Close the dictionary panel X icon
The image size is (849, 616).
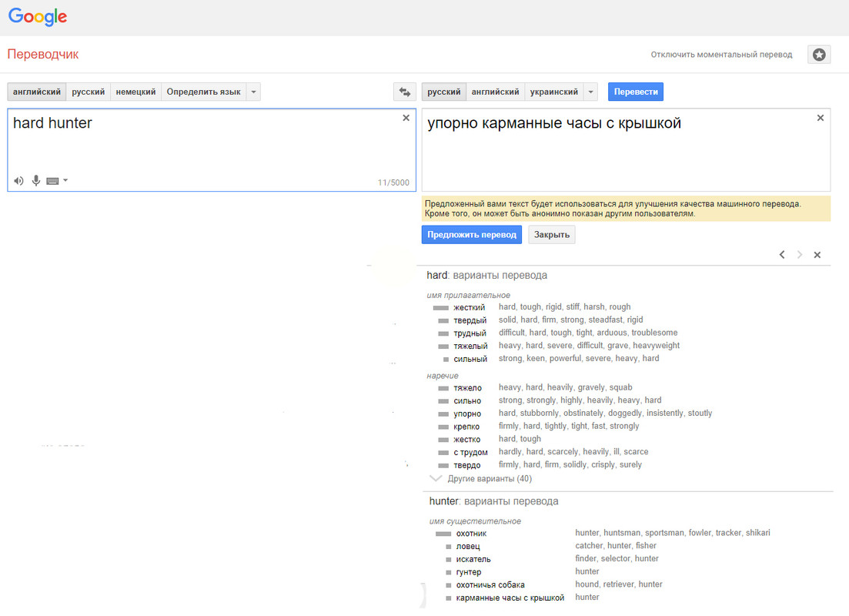pos(817,255)
